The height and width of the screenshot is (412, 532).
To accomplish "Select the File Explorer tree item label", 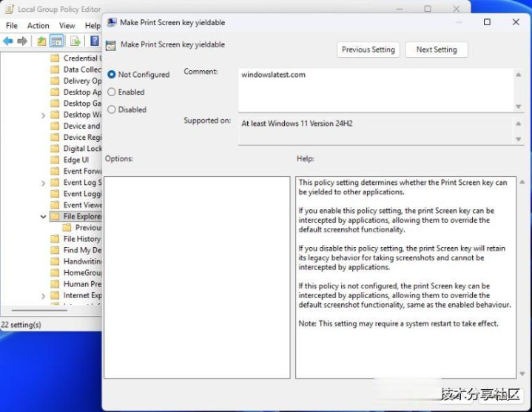I will tap(82, 216).
